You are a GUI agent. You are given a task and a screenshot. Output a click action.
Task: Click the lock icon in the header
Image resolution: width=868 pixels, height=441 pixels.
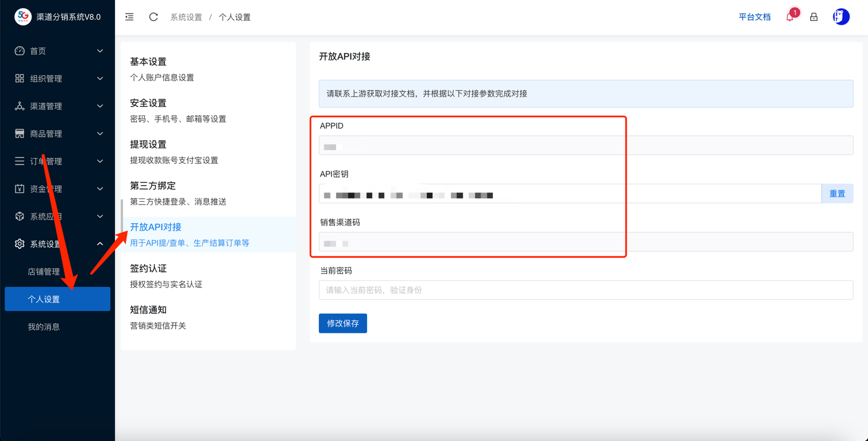pos(813,17)
